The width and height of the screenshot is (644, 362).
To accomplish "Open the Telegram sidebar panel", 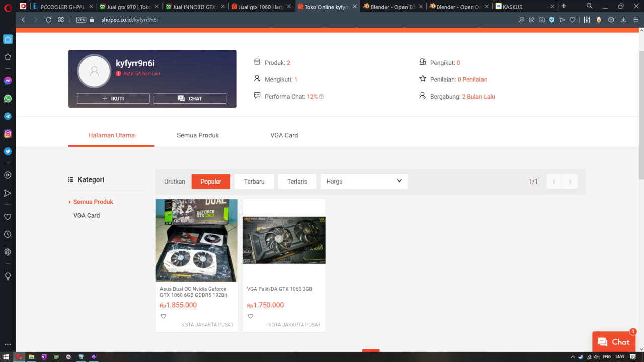I will click(x=8, y=116).
